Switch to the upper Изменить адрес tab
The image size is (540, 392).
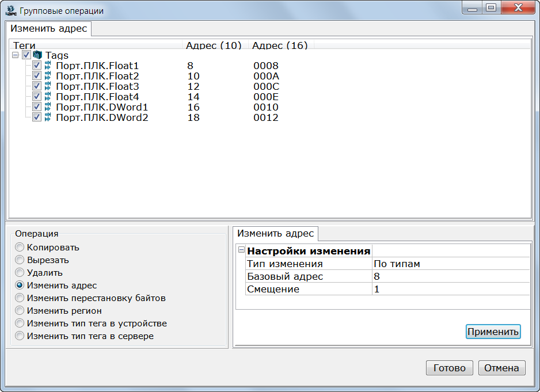point(49,28)
